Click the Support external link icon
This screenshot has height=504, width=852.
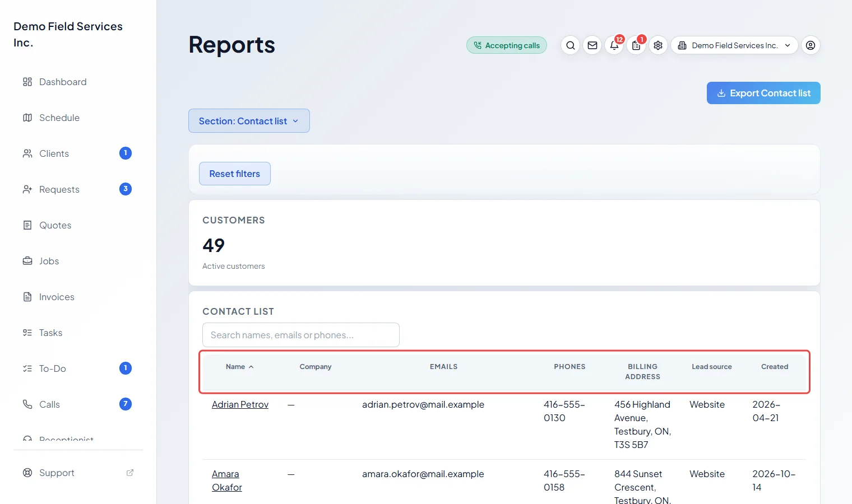[x=130, y=473]
